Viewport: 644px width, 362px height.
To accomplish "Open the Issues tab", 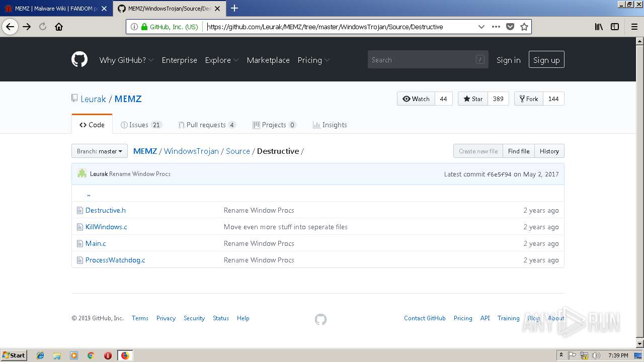I will click(141, 125).
